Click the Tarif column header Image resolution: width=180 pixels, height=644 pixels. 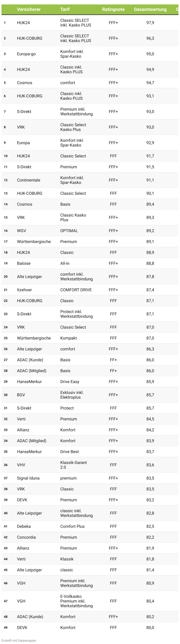point(65,9)
